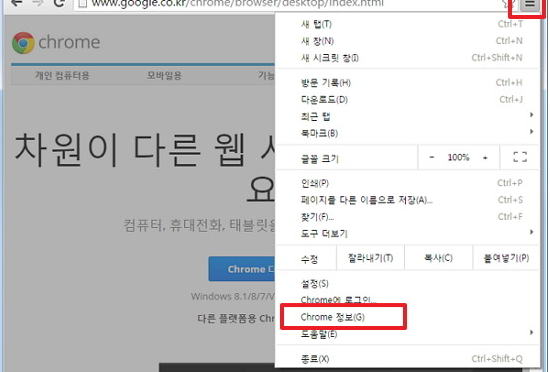Select 새 탭(T) menu item

tap(408, 24)
